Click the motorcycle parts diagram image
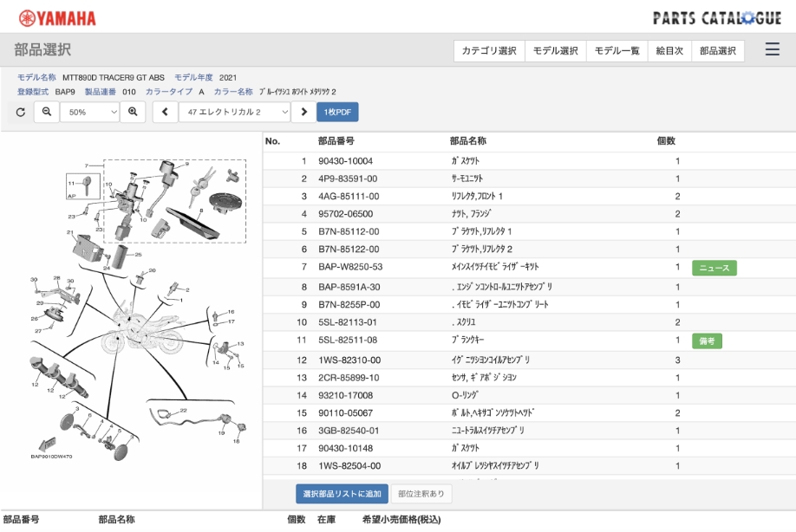Viewport: 796px width, 532px height. click(132, 312)
